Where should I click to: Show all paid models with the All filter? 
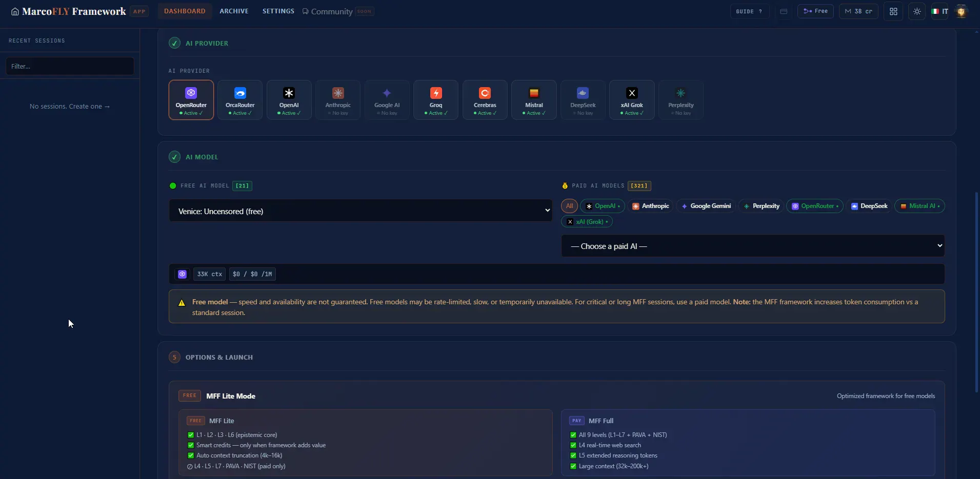pyautogui.click(x=569, y=206)
